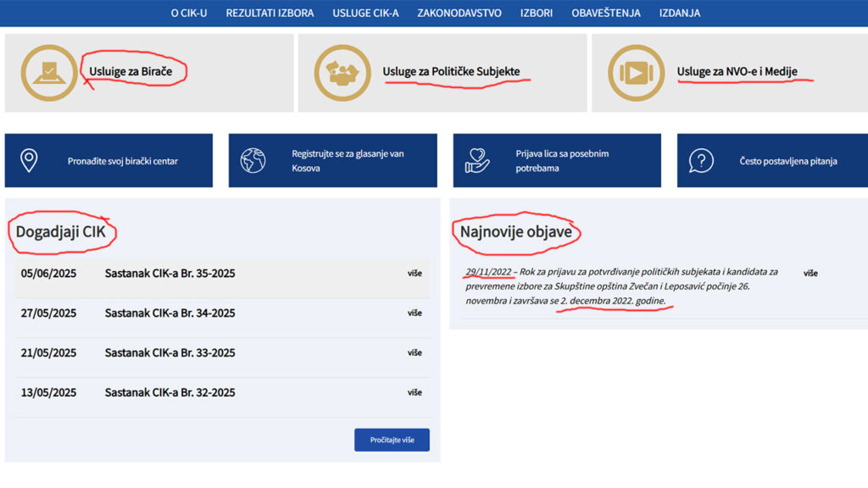Open Često postavljena pitanja tile

[x=772, y=160]
